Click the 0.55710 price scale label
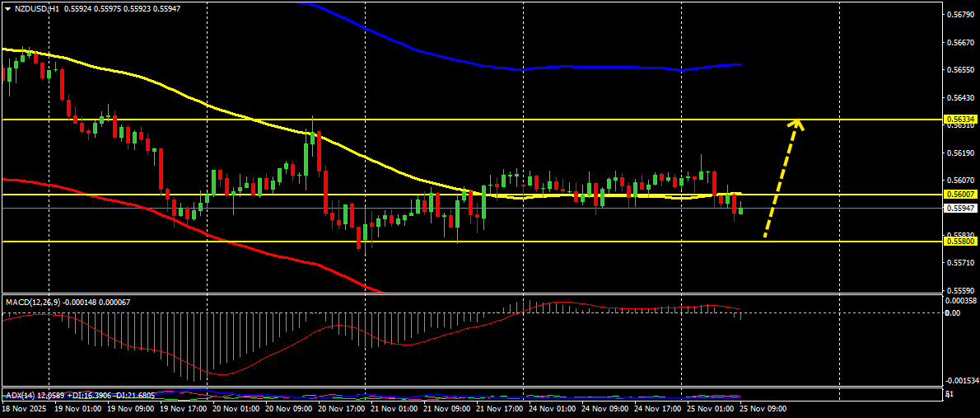The height and width of the screenshot is (418, 980). click(960, 263)
